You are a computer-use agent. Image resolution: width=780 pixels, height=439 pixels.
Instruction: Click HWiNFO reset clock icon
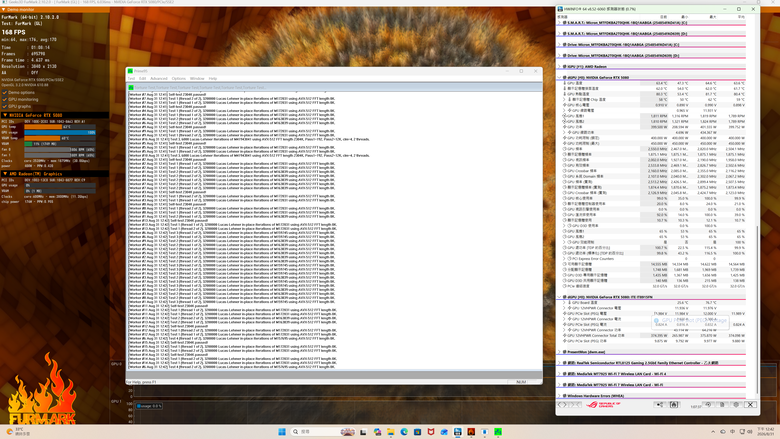point(708,405)
